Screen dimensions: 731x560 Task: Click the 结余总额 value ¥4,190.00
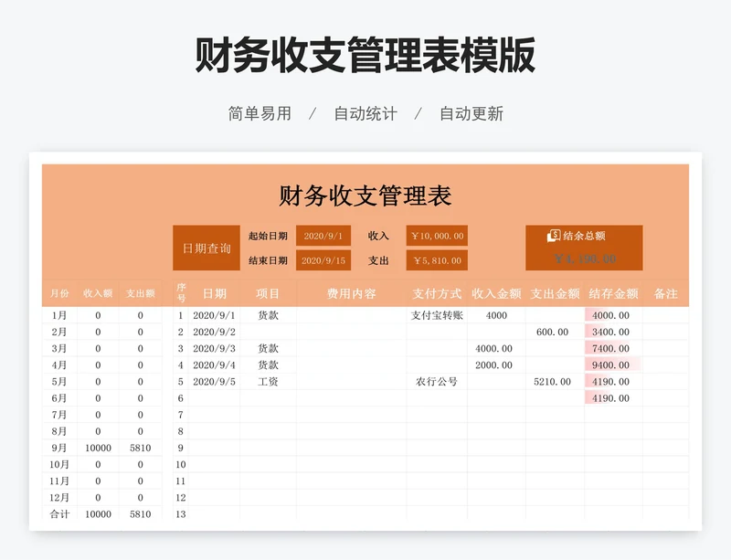click(585, 259)
